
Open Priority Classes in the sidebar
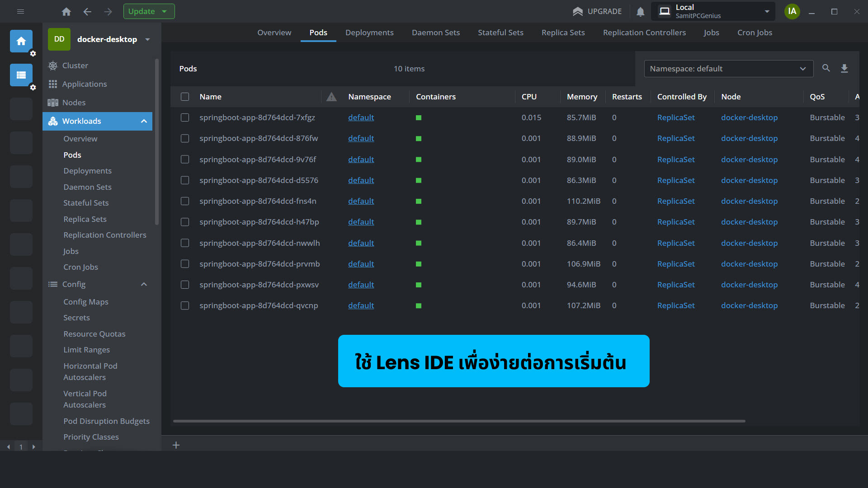pos(91,437)
